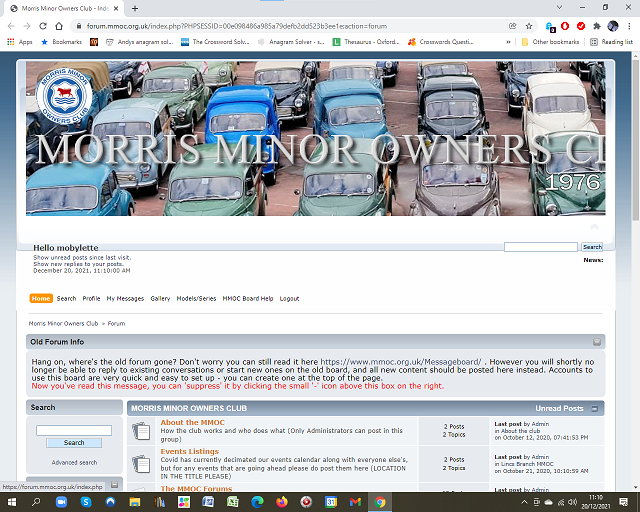The image size is (640, 512).
Task: Open a new browser tab
Action: click(135, 8)
